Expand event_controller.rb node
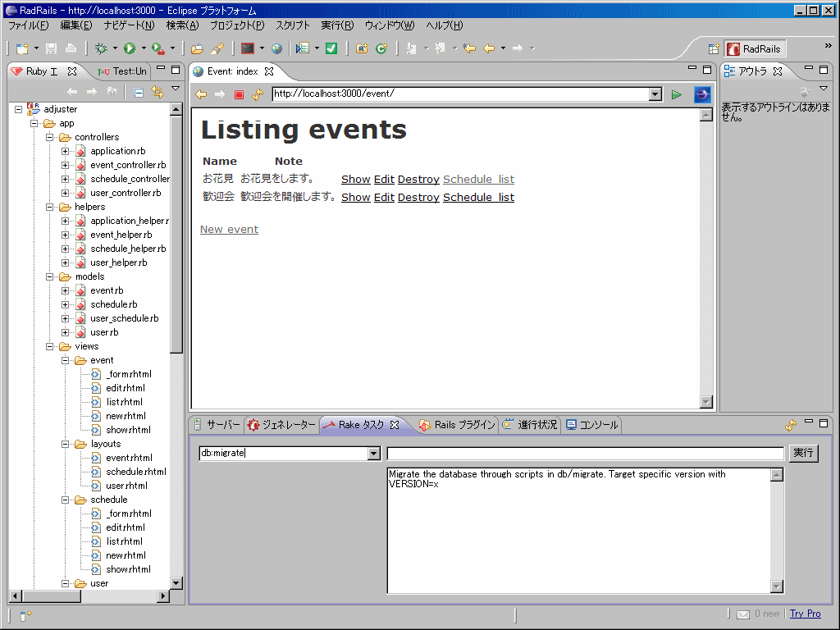Viewport: 840px width, 630px height. tap(66, 165)
